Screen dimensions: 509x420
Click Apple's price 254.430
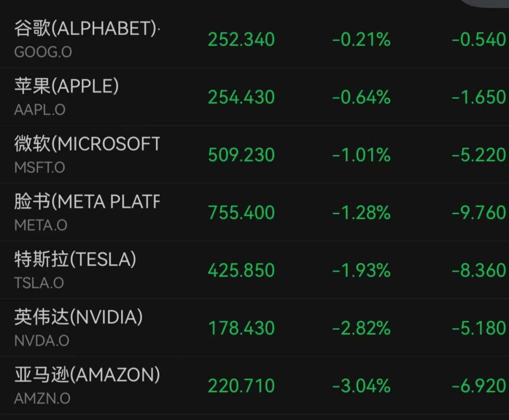[241, 97]
